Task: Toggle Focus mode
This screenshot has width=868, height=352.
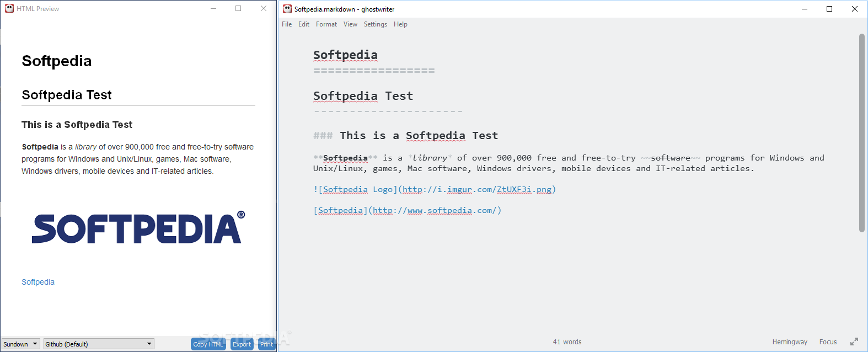Action: 828,342
